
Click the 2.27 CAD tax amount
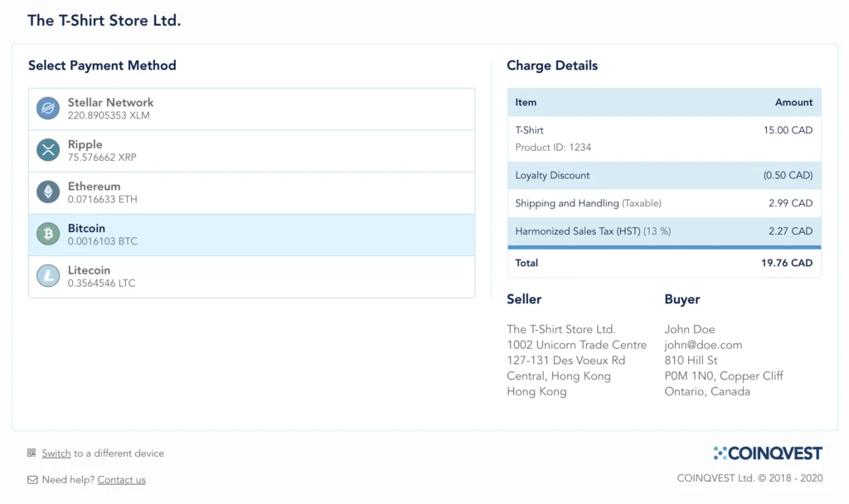coord(790,231)
